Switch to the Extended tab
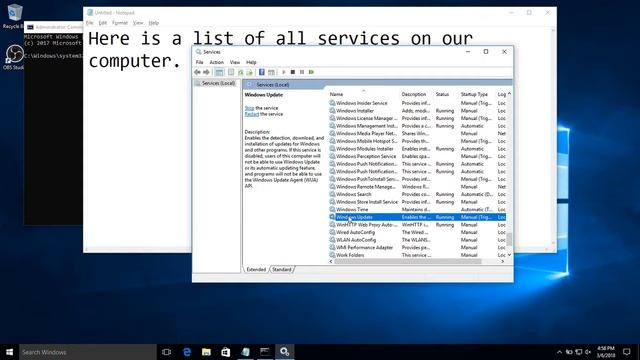The height and width of the screenshot is (360, 640). [x=256, y=269]
